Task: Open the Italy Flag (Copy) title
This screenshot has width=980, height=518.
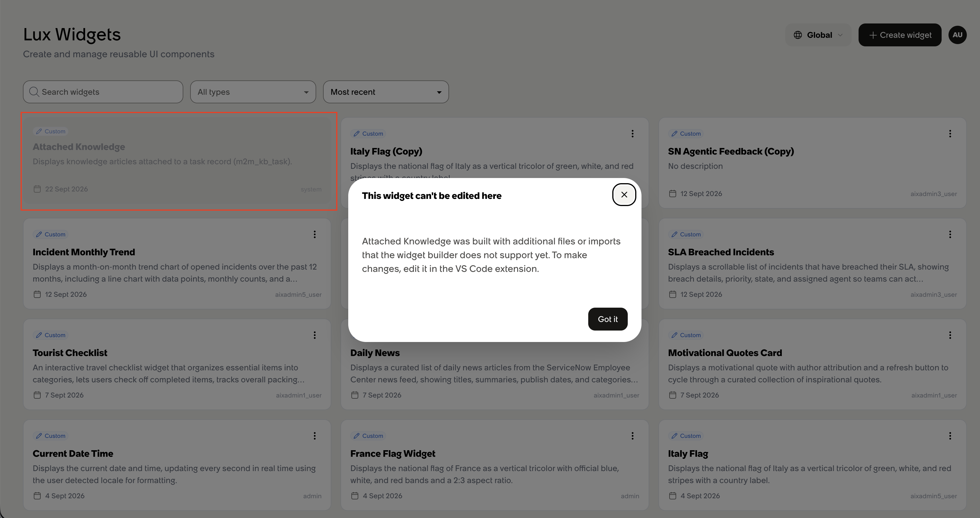Action: [386, 152]
